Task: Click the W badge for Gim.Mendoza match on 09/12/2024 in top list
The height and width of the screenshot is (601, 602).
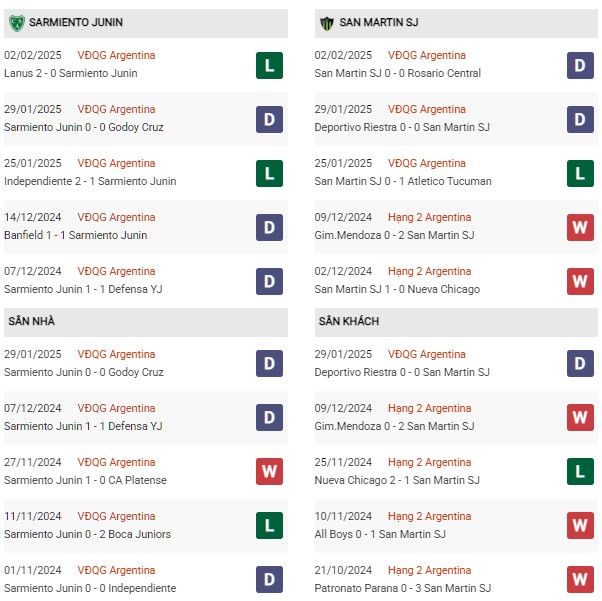Action: tap(580, 227)
